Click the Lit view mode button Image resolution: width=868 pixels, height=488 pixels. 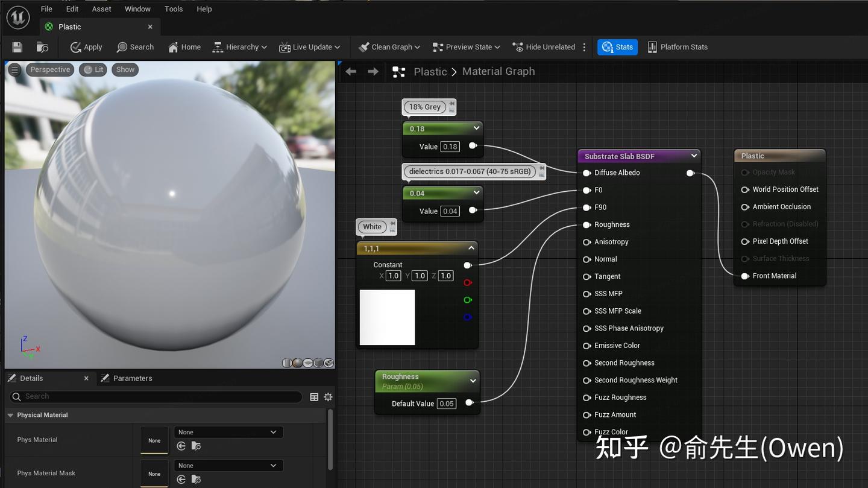pos(93,70)
